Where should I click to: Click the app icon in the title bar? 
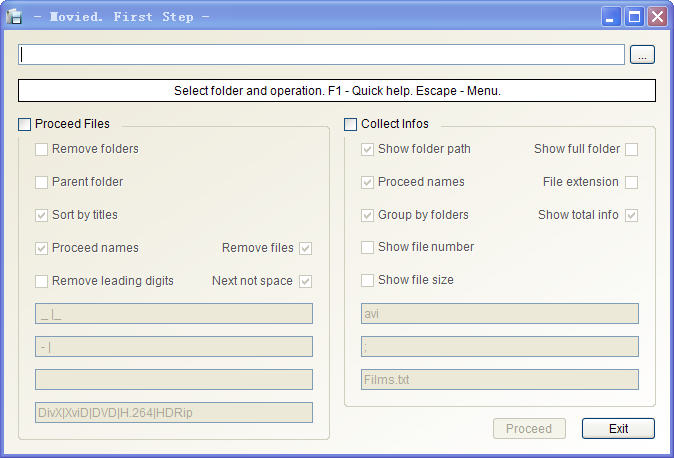pyautogui.click(x=15, y=17)
